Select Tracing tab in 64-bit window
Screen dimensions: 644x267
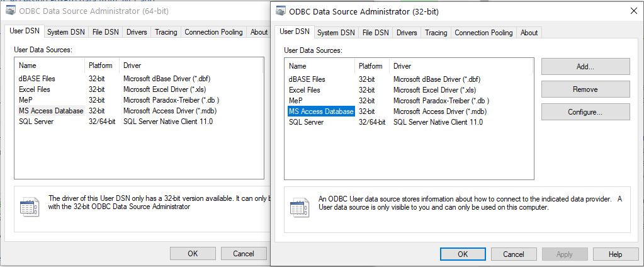click(x=166, y=32)
